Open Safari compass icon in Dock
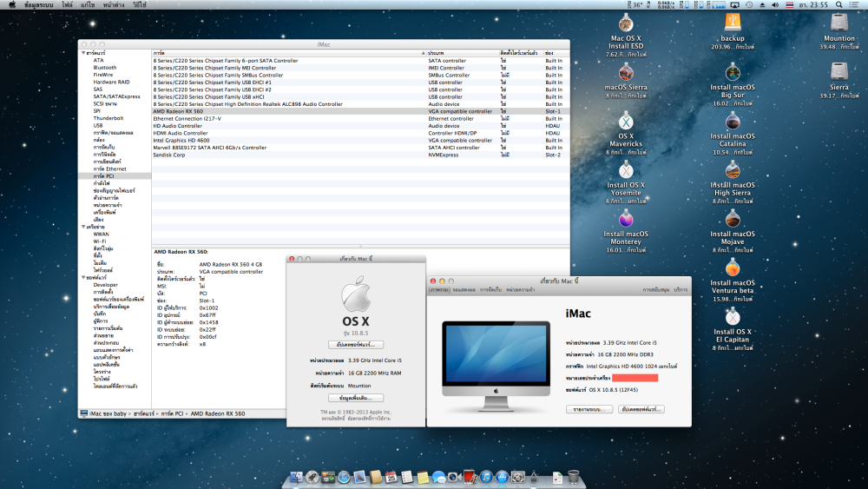The height and width of the screenshot is (489, 868). click(x=344, y=477)
